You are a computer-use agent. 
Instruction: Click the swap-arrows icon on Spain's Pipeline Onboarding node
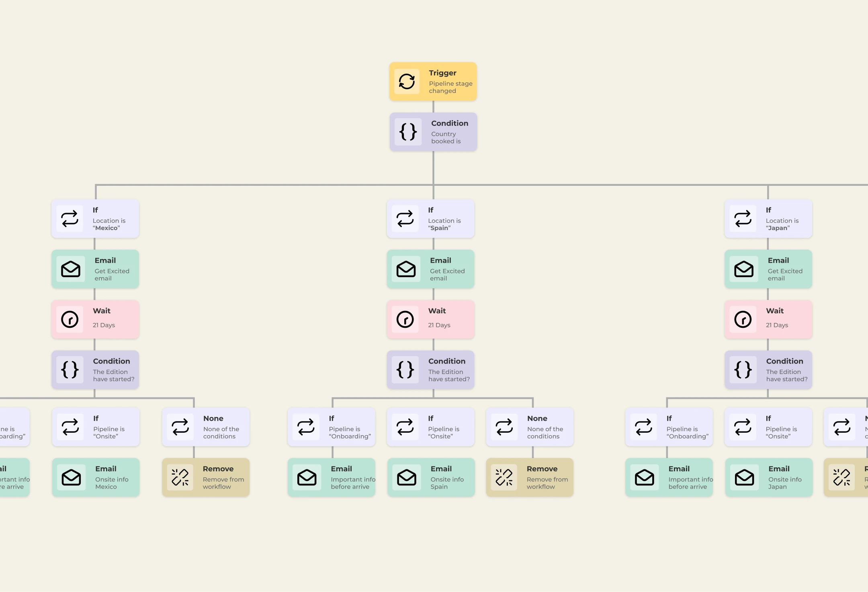[306, 427]
